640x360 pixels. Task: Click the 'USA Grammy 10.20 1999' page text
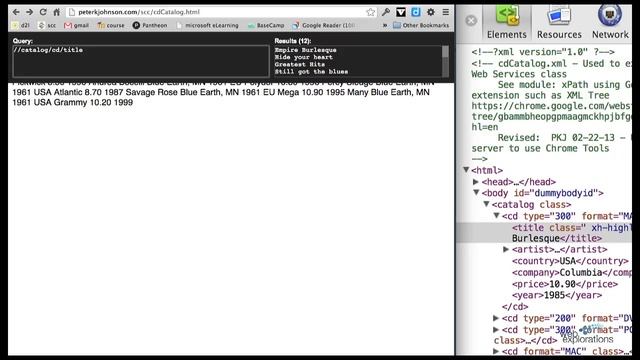coord(73,102)
